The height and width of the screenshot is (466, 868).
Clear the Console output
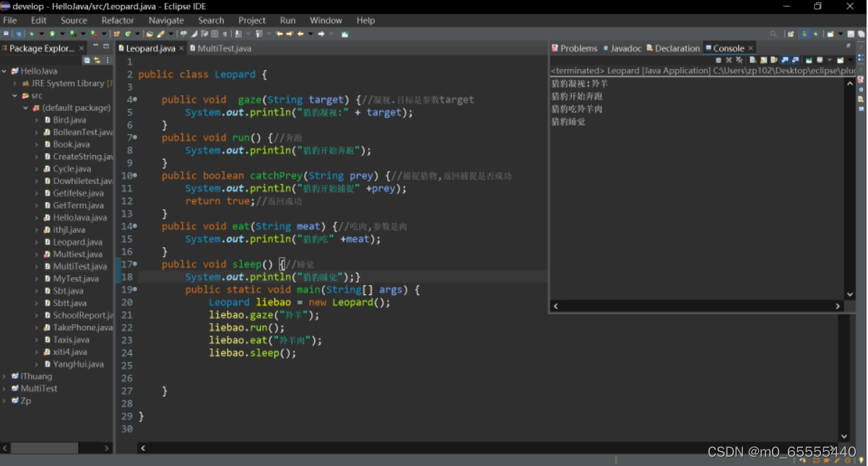pos(753,60)
